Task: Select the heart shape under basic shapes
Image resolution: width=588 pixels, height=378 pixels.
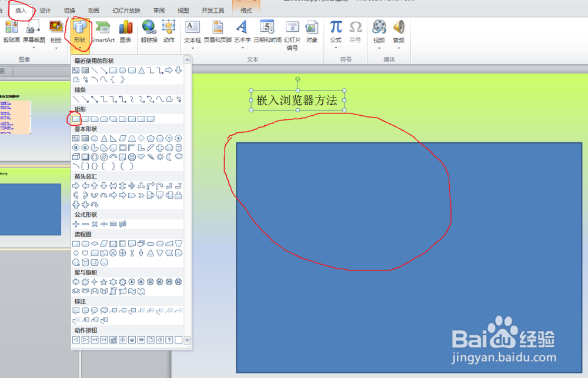Action: point(141,156)
